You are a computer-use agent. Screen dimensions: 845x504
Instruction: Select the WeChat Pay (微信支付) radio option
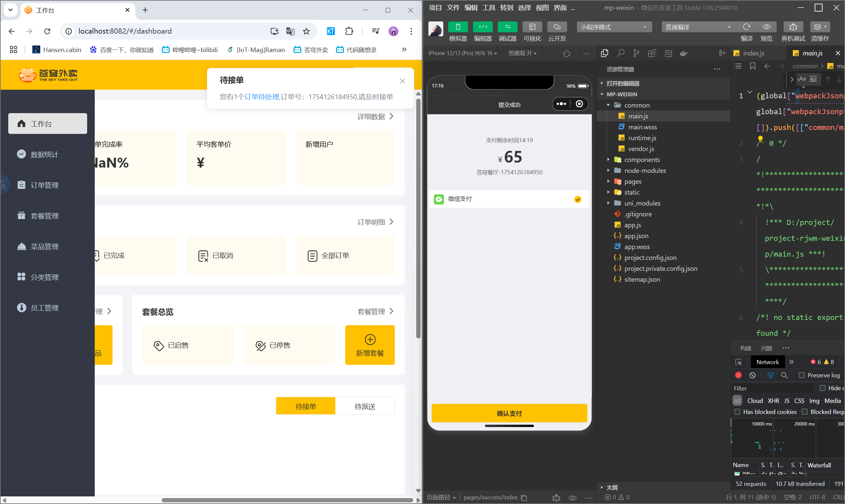(577, 199)
